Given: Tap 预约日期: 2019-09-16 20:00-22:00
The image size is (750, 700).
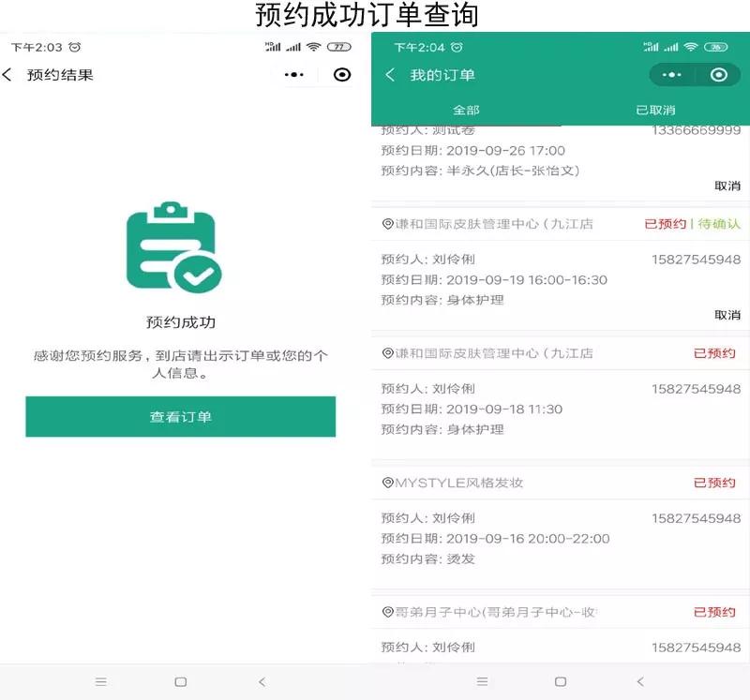Looking at the screenshot, I should 495,539.
